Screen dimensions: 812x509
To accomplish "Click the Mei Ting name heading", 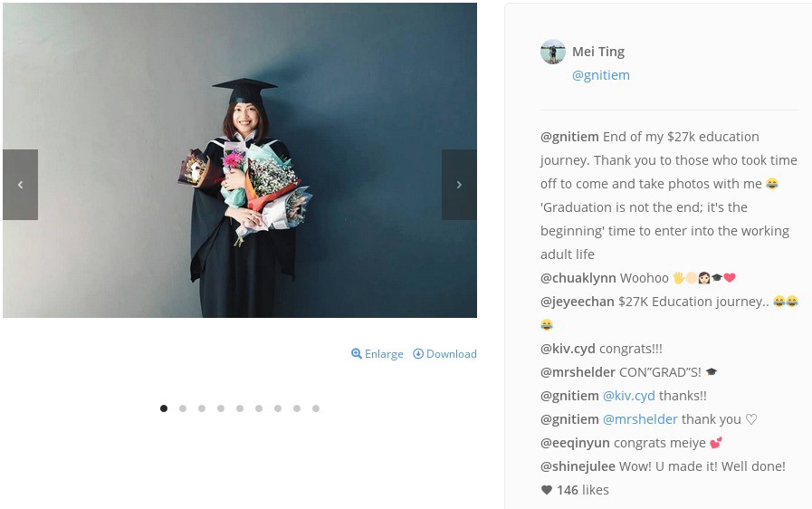I will (598, 52).
